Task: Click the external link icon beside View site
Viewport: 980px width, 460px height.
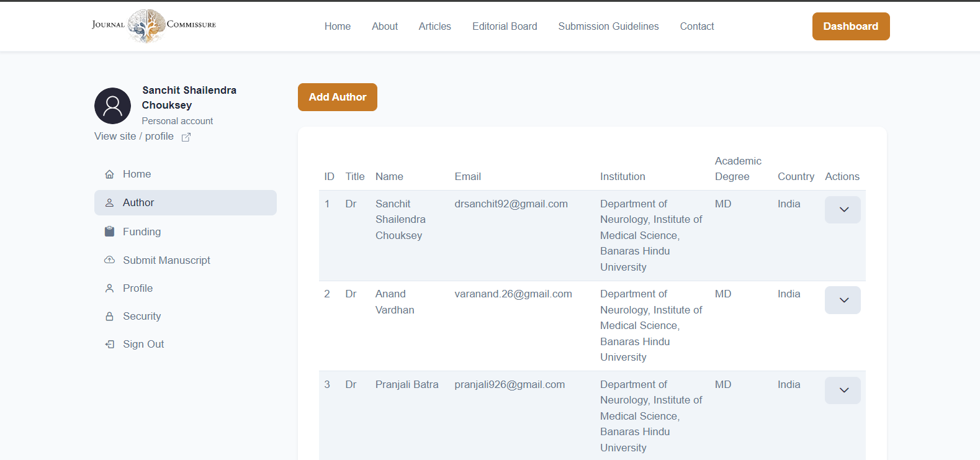Action: 186,137
